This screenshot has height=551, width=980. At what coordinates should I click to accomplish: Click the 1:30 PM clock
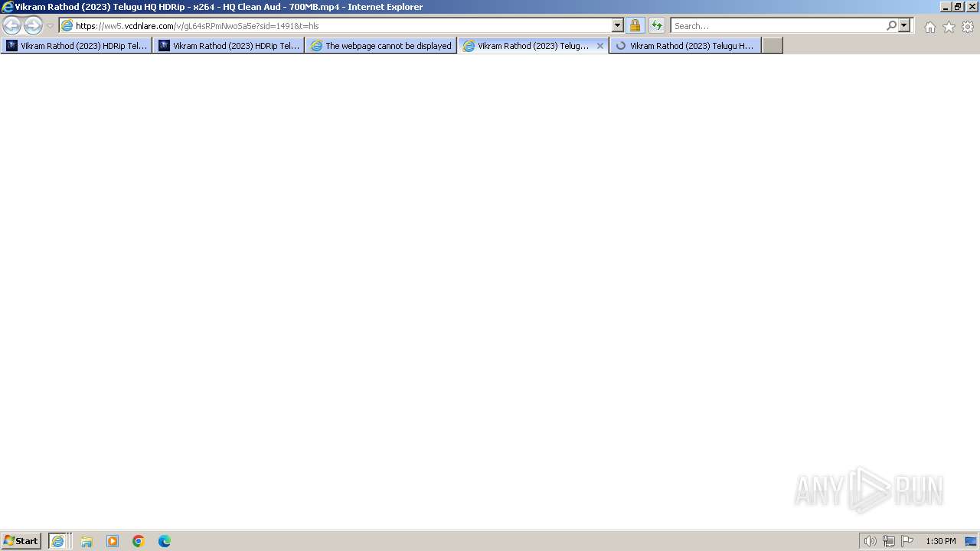click(941, 541)
